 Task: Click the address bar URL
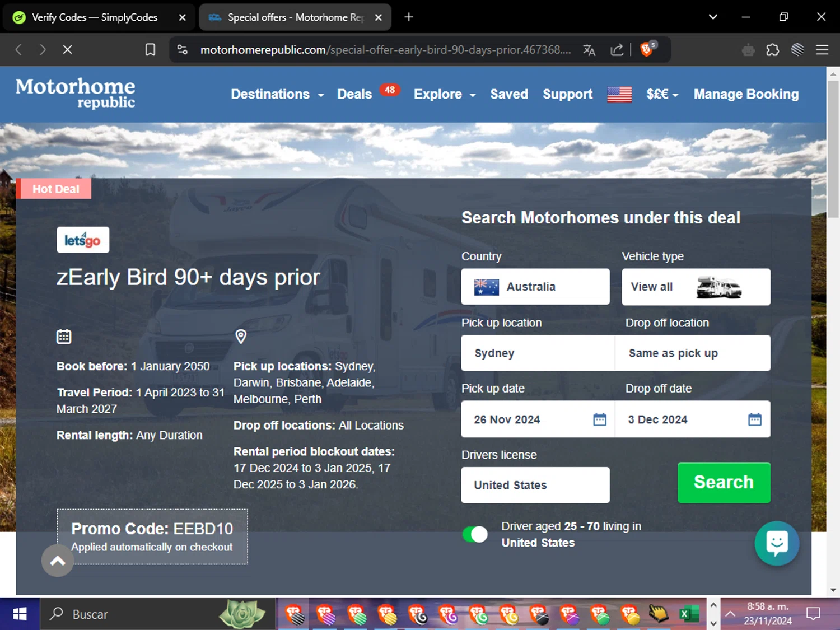[x=385, y=50]
